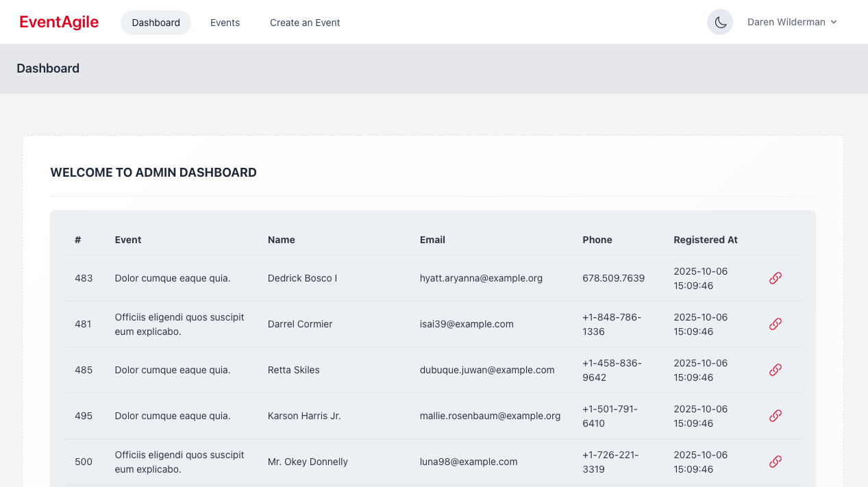
Task: Click registrant number 483 in the first row
Action: pos(84,278)
